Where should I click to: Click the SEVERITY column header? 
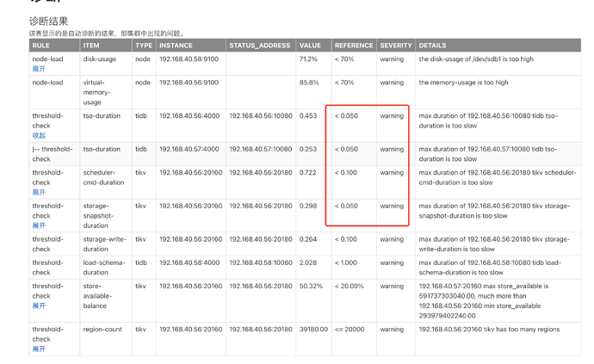pos(396,46)
